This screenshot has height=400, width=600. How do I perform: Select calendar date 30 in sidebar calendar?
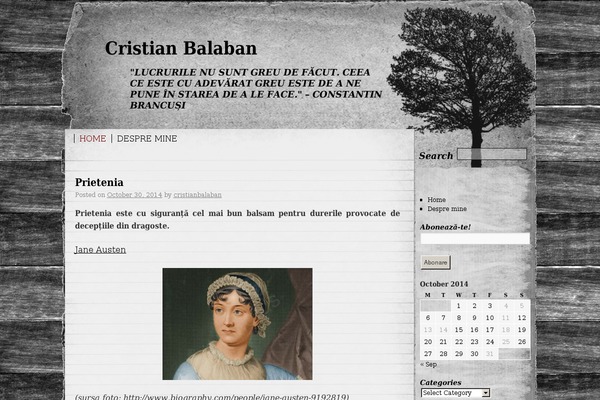click(474, 354)
